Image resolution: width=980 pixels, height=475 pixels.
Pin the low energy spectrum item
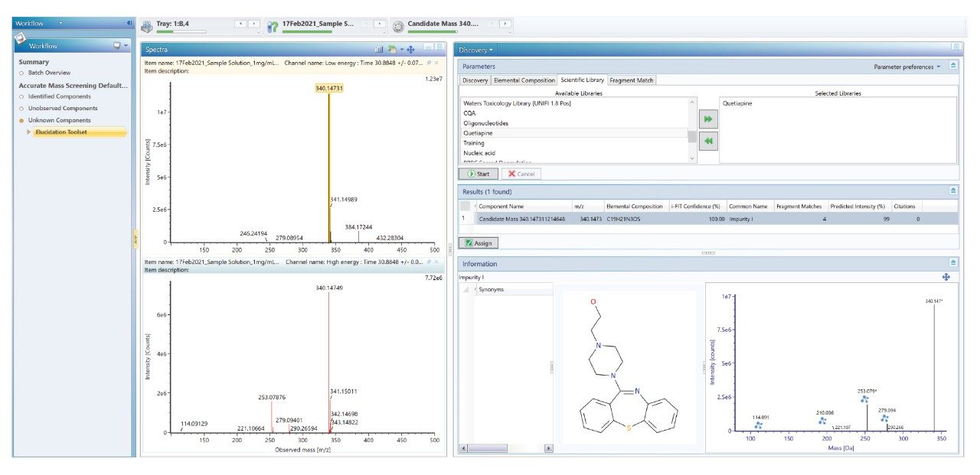point(429,62)
